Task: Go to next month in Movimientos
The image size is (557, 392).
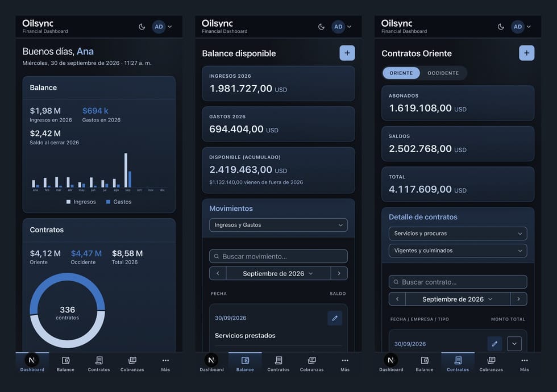Action: coord(339,273)
